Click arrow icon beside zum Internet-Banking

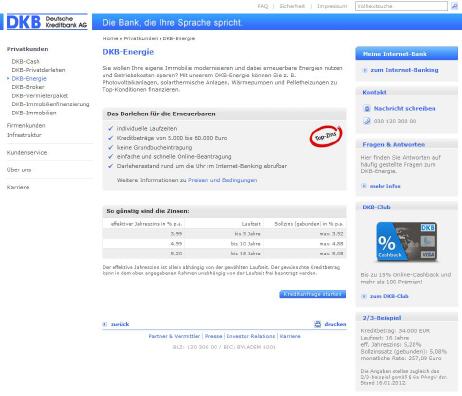click(365, 70)
